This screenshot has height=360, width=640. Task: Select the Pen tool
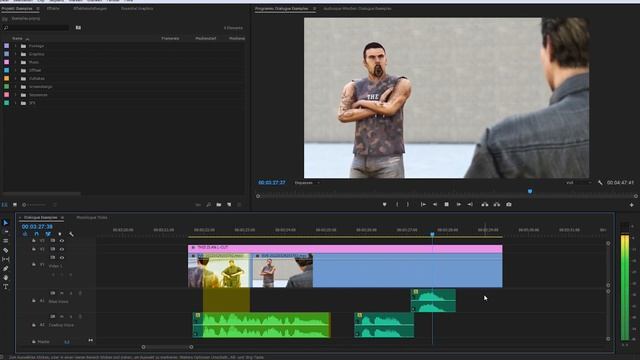tap(6, 269)
